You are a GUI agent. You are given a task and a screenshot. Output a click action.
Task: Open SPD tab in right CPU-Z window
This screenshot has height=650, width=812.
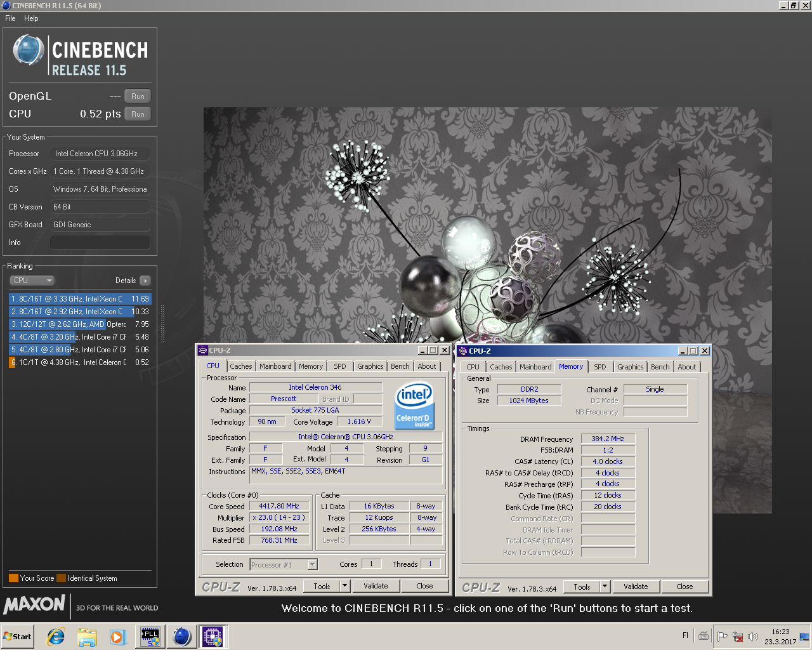(600, 367)
